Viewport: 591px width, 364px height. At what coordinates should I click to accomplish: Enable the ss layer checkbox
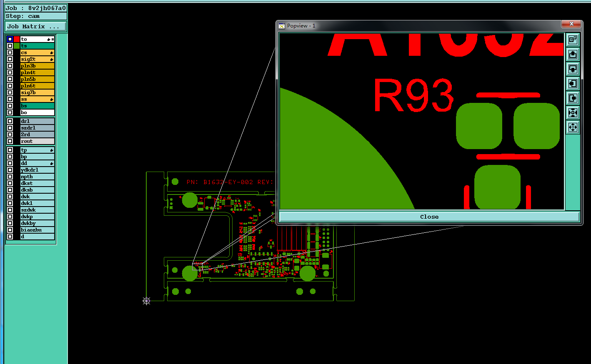[x=10, y=99]
